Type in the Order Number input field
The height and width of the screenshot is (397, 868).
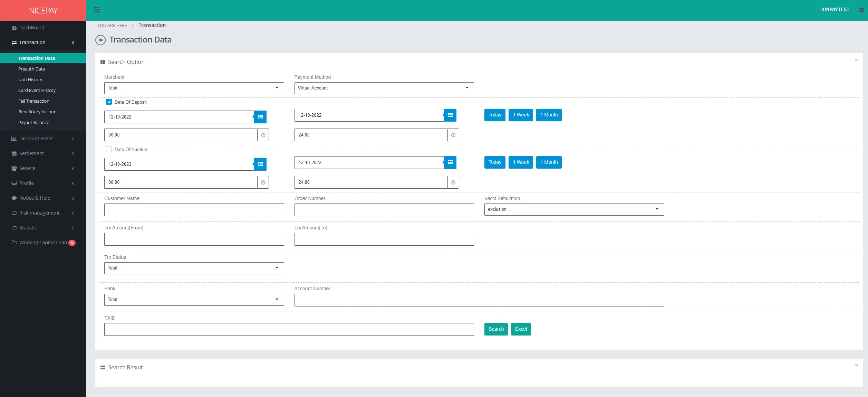384,209
